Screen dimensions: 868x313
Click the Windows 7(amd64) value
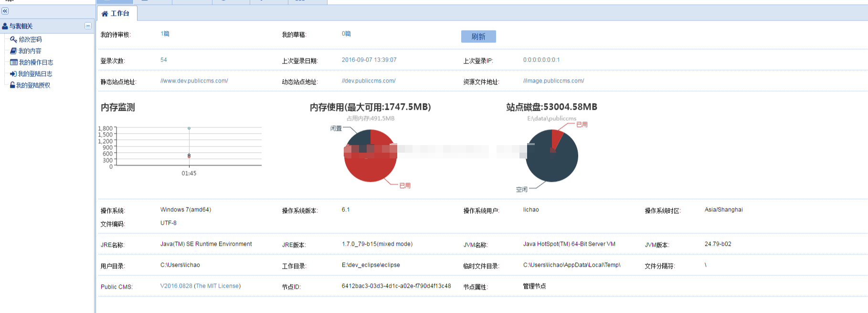click(186, 210)
